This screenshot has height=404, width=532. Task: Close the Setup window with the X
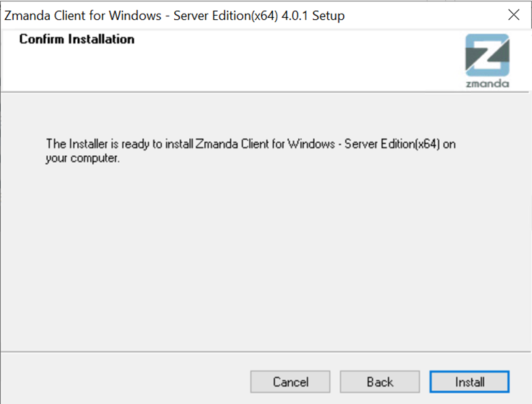click(514, 15)
